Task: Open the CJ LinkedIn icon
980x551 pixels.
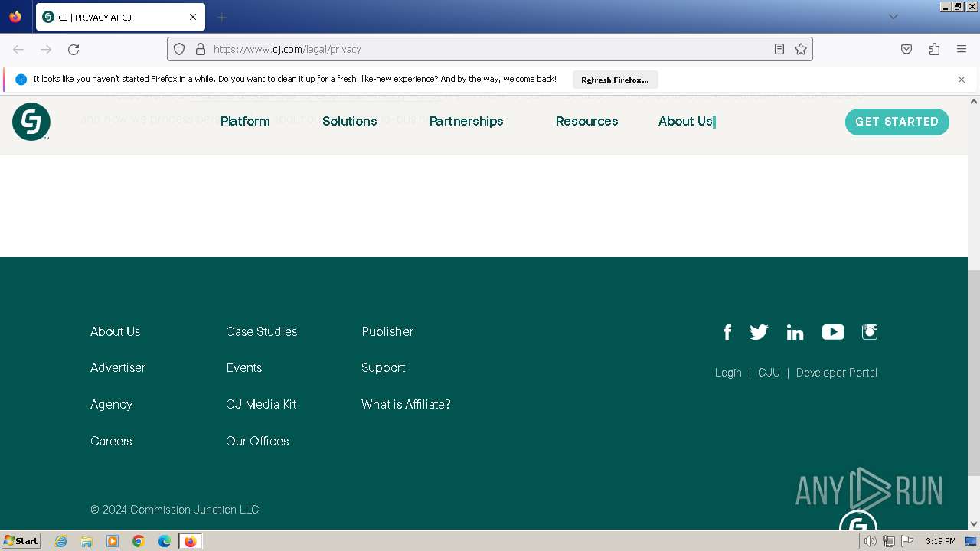Action: pos(795,332)
